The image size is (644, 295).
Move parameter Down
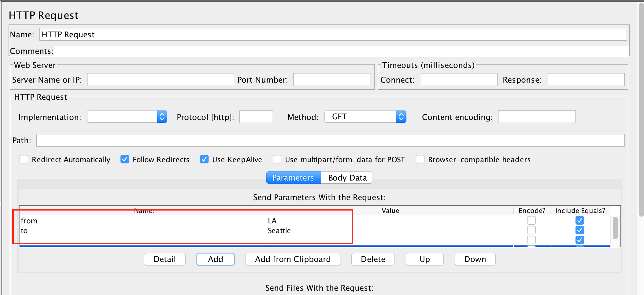475,259
